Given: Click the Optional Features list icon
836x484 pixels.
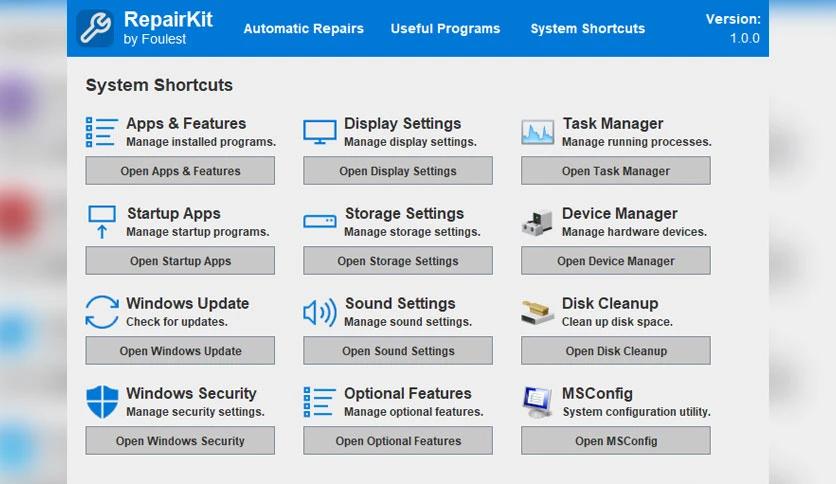Looking at the screenshot, I should (319, 402).
